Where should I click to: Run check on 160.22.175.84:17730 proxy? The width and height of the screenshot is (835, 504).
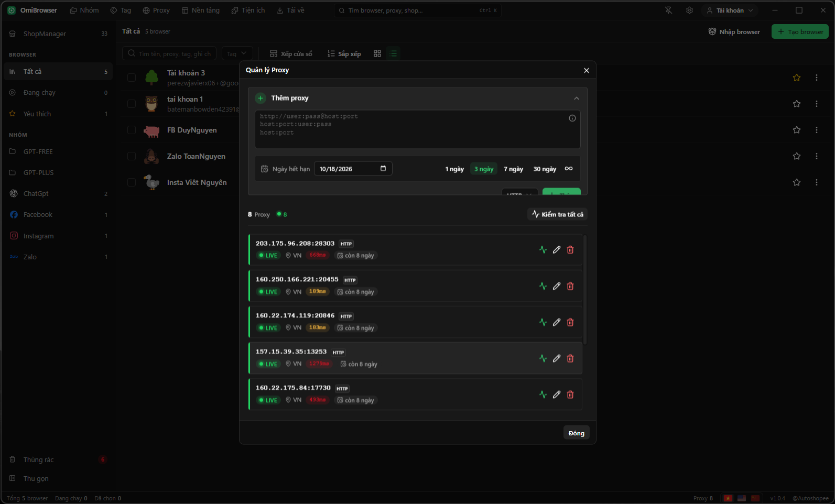click(x=543, y=395)
